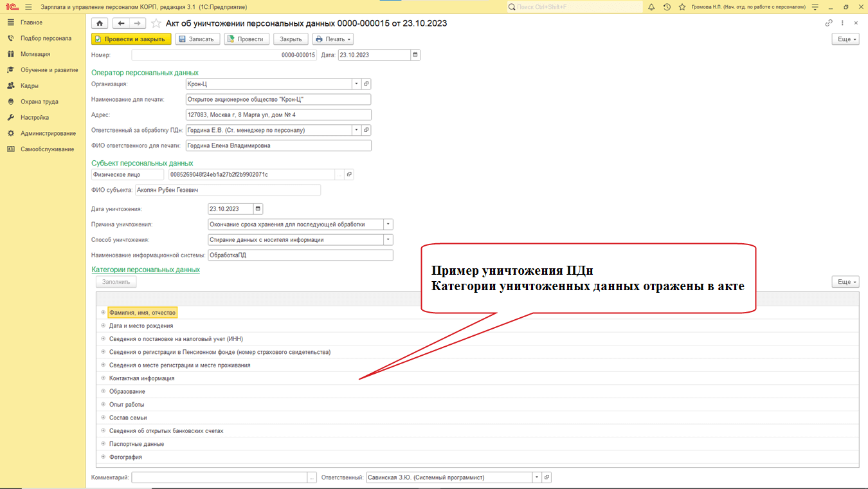Viewport: 868px width, 489px height.
Task: Add document to favorites with star icon
Action: [x=156, y=23]
